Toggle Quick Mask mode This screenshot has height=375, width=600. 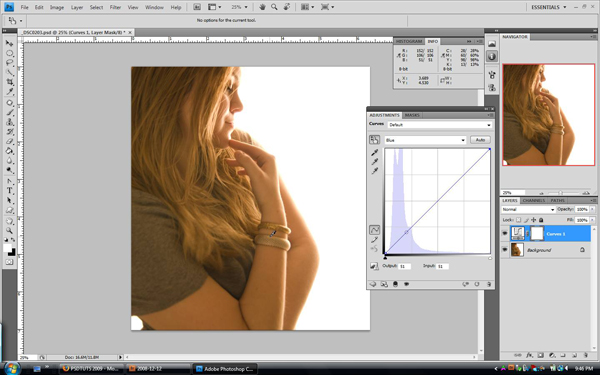[x=10, y=262]
